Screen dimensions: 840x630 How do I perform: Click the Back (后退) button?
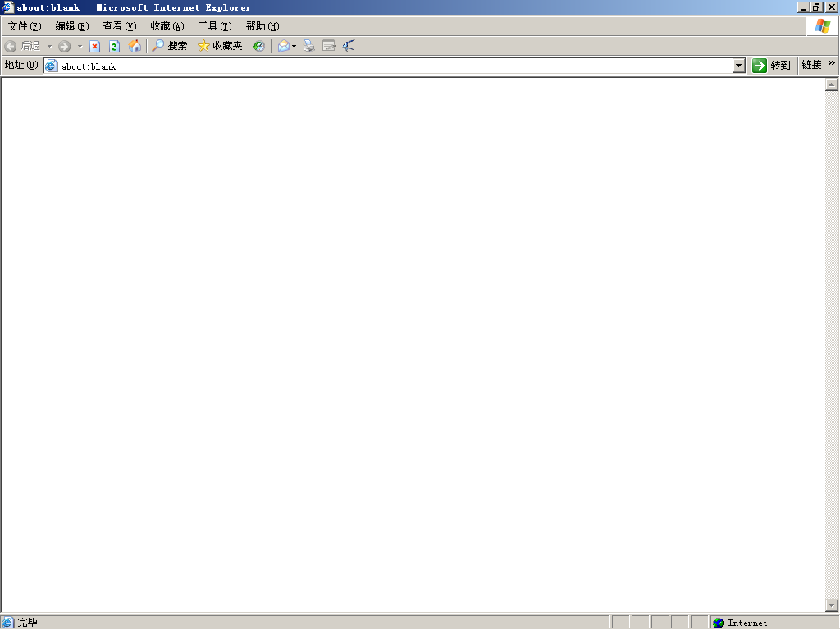tap(22, 46)
